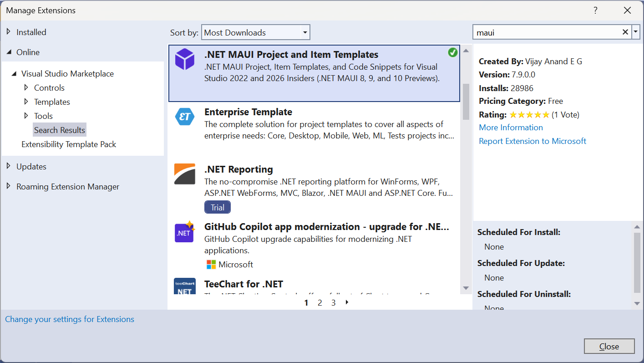Screen dimensions: 644x363
Task: Click the current page 1 indicator
Action: (x=306, y=302)
